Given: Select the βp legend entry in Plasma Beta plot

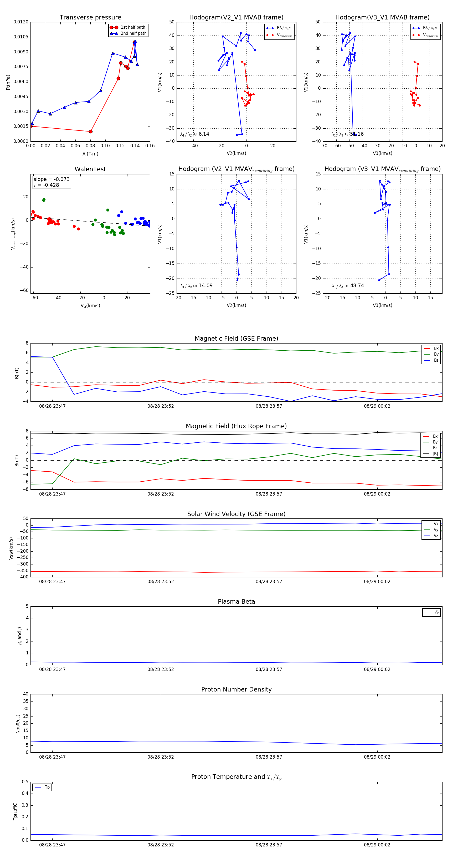Looking at the screenshot, I should (x=431, y=612).
